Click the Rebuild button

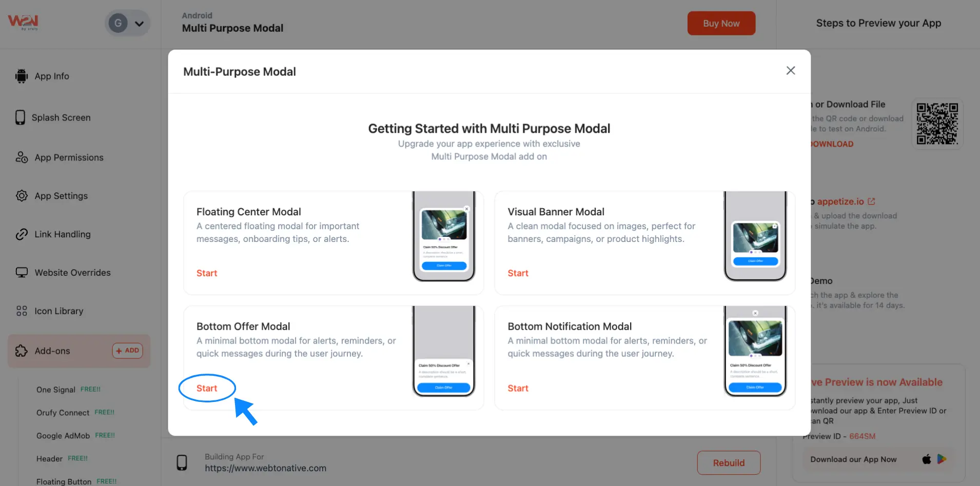click(x=729, y=463)
